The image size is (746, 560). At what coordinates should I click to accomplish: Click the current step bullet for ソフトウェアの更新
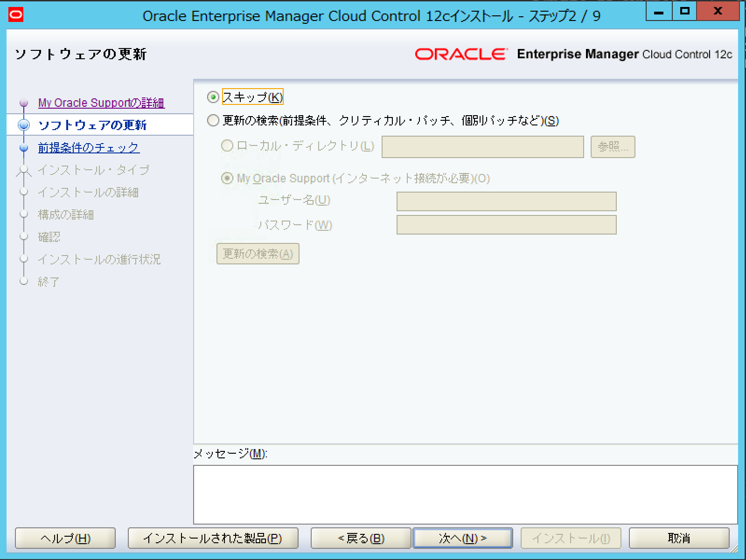point(24,125)
